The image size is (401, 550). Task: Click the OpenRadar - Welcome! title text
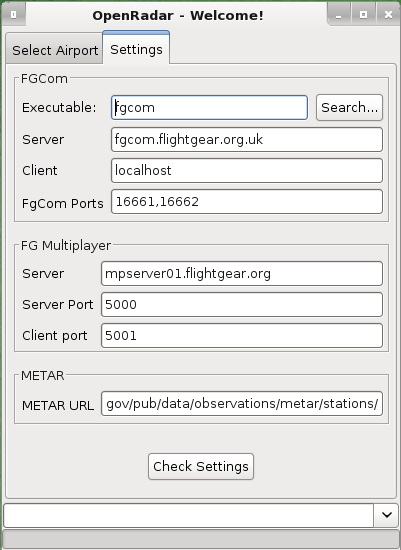point(178,15)
